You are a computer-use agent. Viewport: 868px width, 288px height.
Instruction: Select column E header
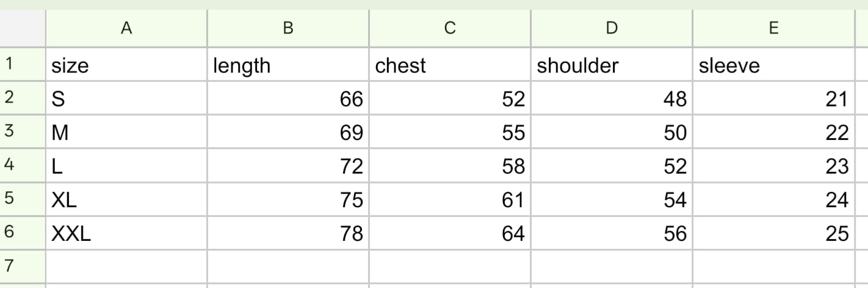(x=773, y=28)
